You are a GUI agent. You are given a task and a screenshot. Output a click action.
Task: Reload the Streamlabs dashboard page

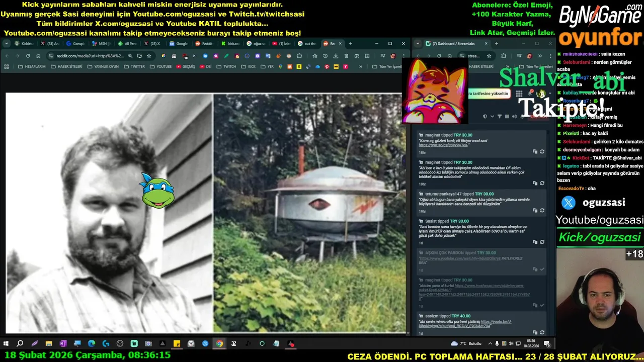tap(439, 56)
